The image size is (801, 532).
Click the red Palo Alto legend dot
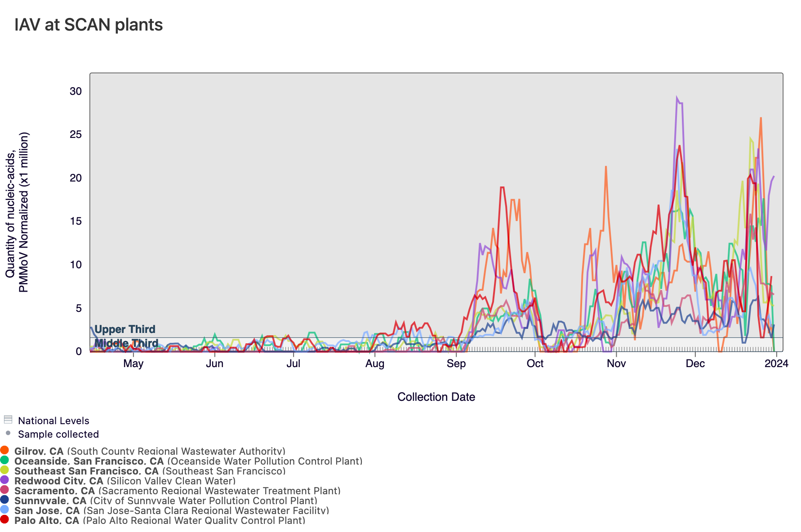pyautogui.click(x=4, y=519)
